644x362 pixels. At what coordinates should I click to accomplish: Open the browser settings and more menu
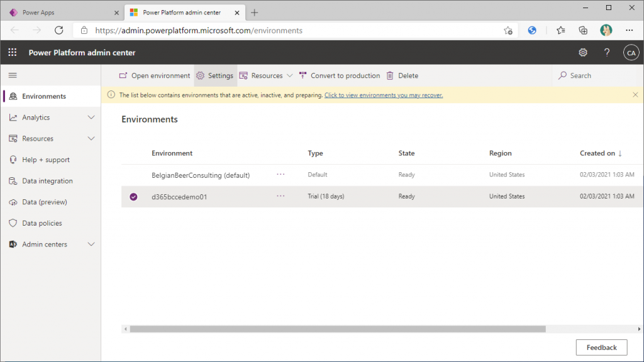tap(629, 30)
